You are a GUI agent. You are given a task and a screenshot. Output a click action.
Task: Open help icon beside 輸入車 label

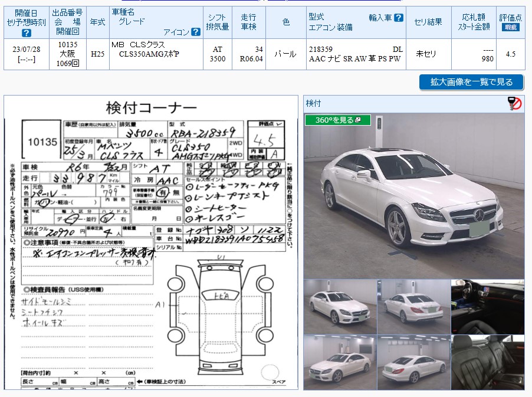click(399, 18)
